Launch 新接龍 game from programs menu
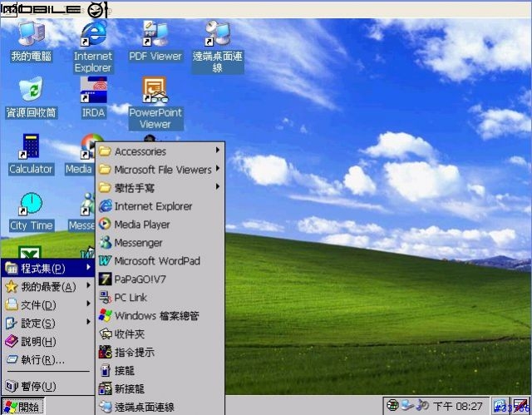532x415 pixels. point(160,389)
